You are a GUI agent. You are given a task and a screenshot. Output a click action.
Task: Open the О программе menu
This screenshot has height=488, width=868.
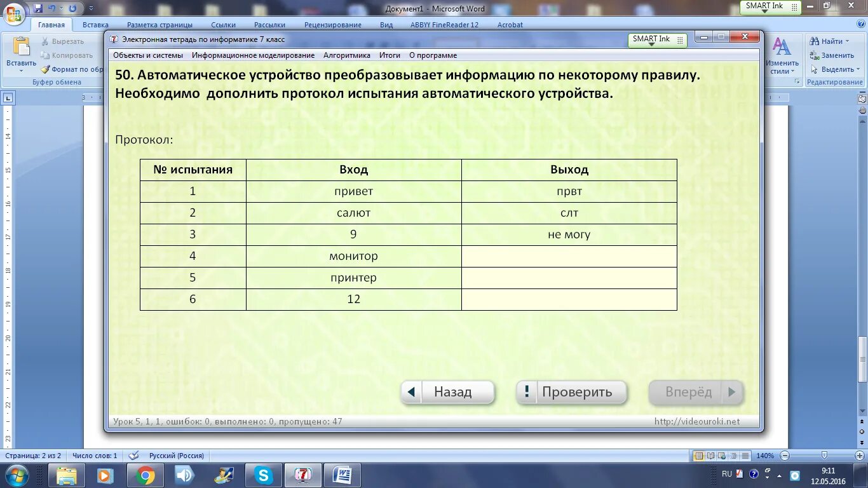(x=433, y=55)
